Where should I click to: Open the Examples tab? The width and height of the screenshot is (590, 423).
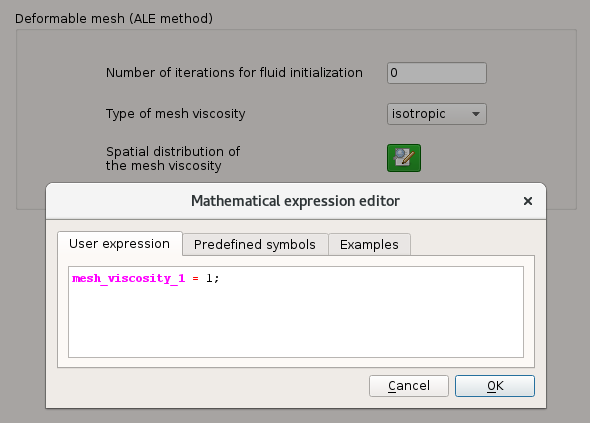point(369,245)
